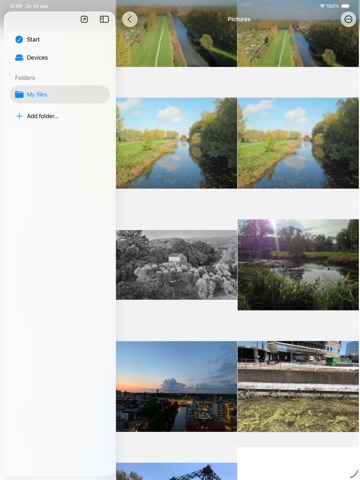Select the My files folder

click(60, 94)
